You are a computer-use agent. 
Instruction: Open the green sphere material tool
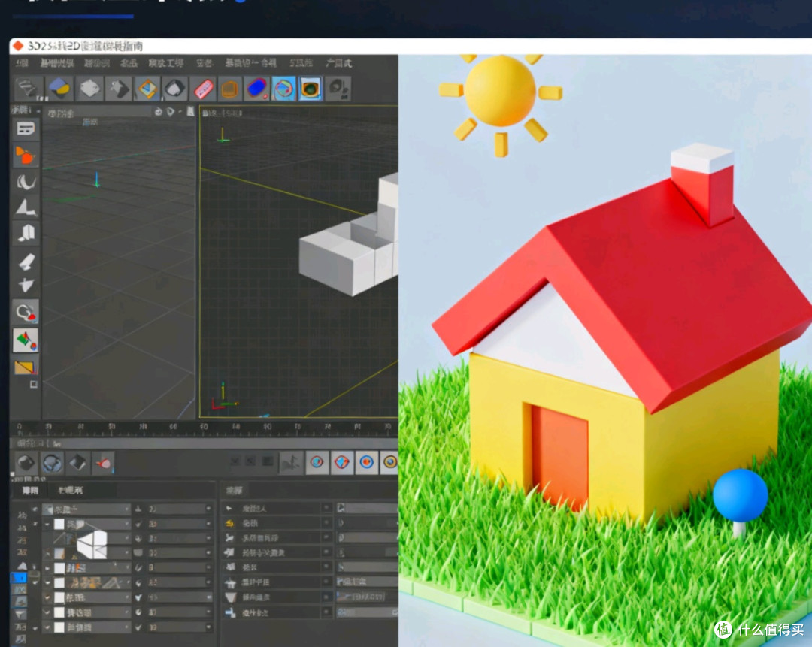(x=311, y=89)
